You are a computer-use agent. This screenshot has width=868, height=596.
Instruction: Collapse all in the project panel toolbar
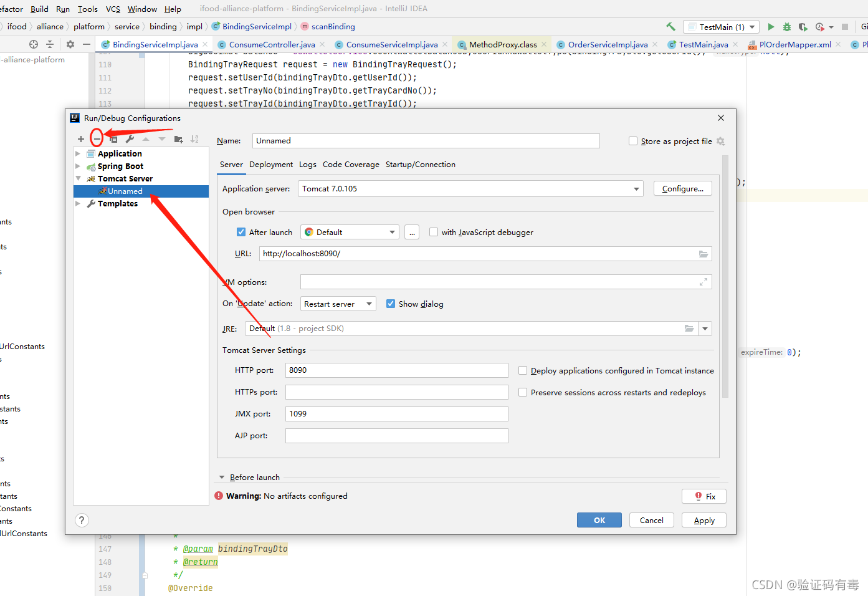(x=50, y=44)
